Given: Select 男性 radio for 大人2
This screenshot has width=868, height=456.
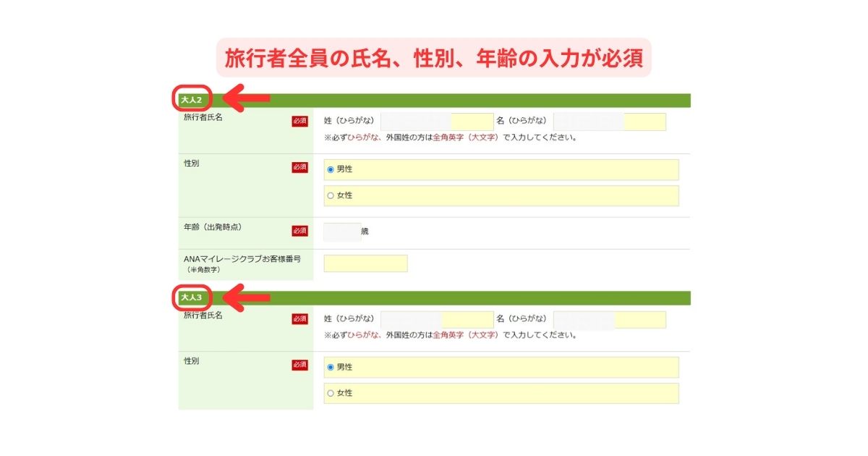Looking at the screenshot, I should pos(331,169).
